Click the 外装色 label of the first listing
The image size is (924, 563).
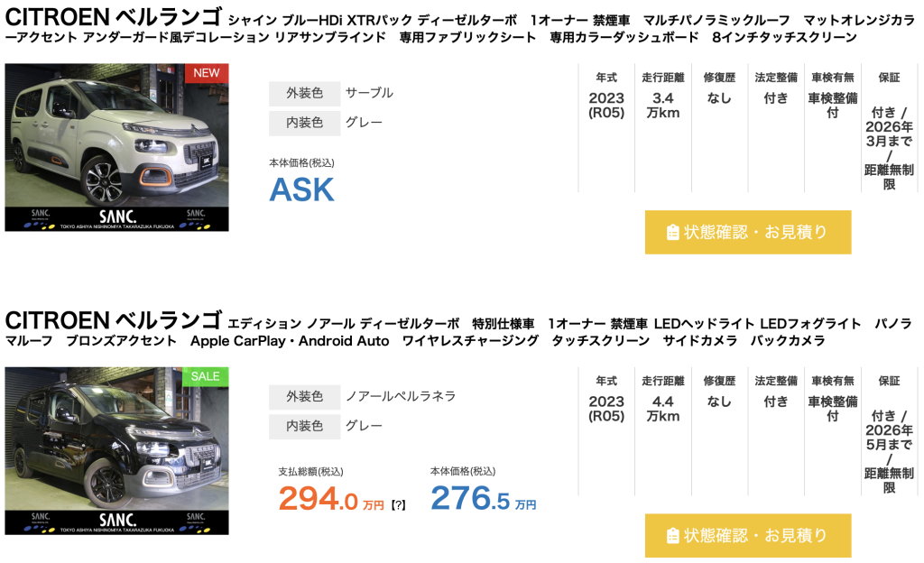pyautogui.click(x=304, y=94)
